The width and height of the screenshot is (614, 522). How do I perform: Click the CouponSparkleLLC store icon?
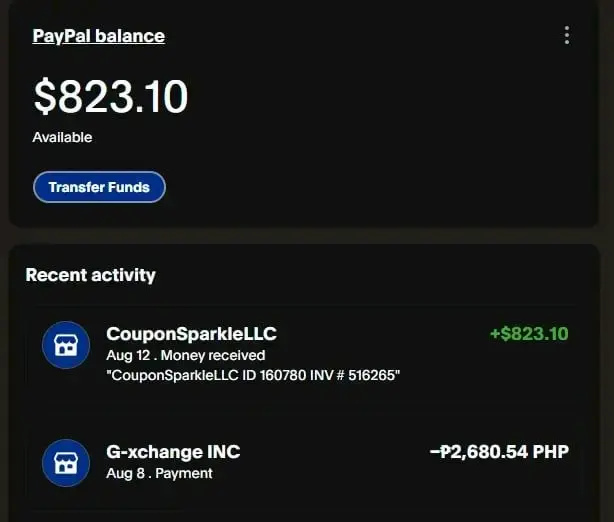66,345
